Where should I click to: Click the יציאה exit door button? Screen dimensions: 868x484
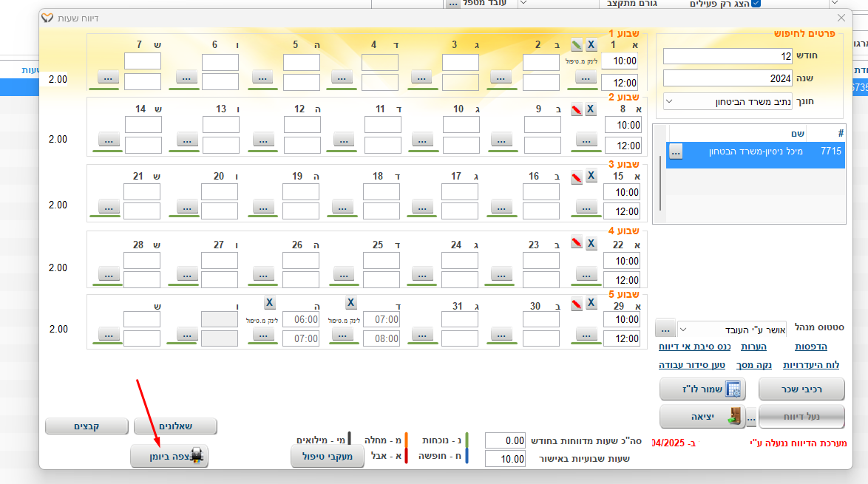click(701, 417)
